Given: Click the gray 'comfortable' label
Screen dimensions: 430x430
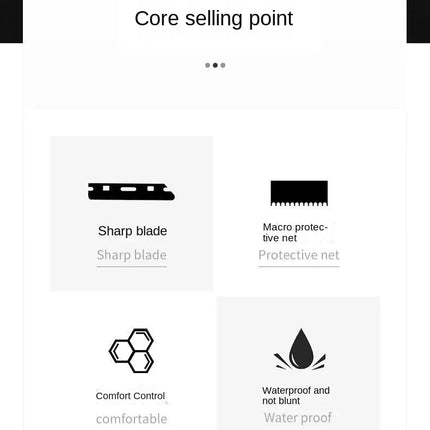Looking at the screenshot, I should [x=132, y=419].
